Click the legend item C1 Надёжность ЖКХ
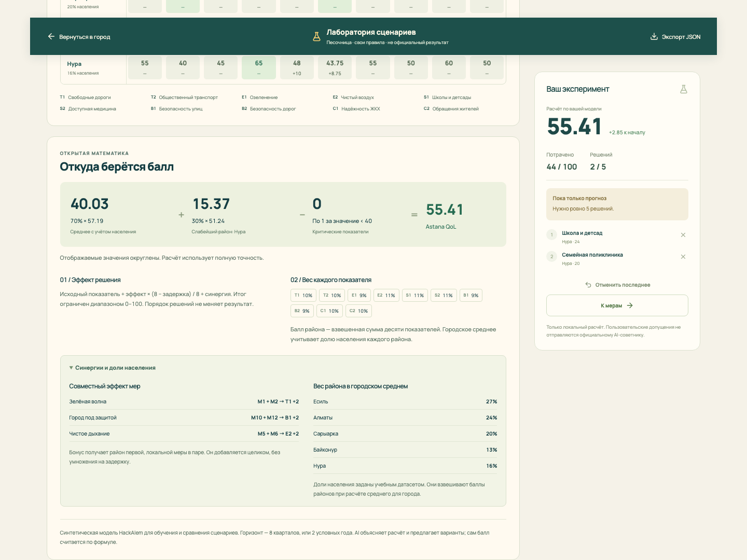 tap(356, 109)
